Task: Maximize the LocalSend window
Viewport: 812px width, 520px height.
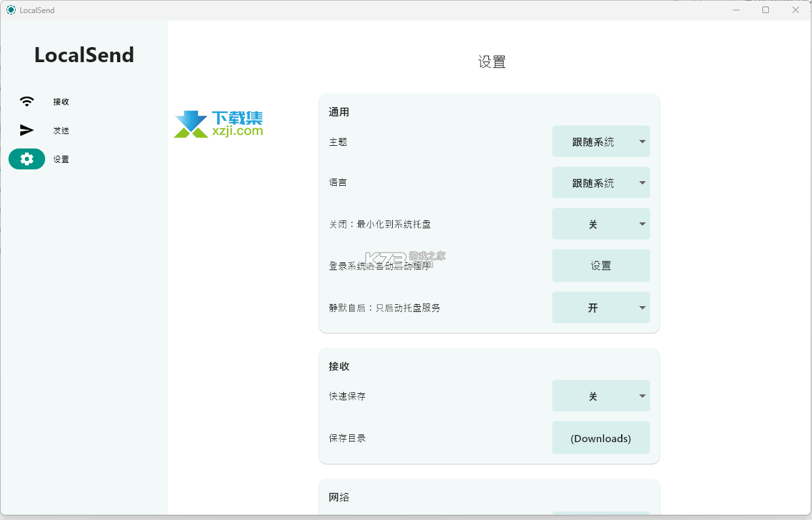Action: [x=766, y=10]
